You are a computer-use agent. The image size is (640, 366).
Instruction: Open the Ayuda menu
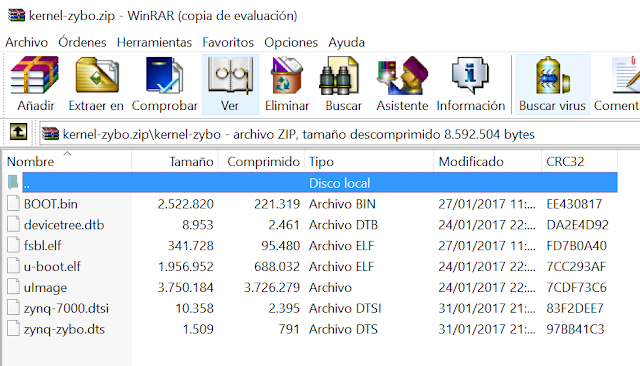click(346, 42)
